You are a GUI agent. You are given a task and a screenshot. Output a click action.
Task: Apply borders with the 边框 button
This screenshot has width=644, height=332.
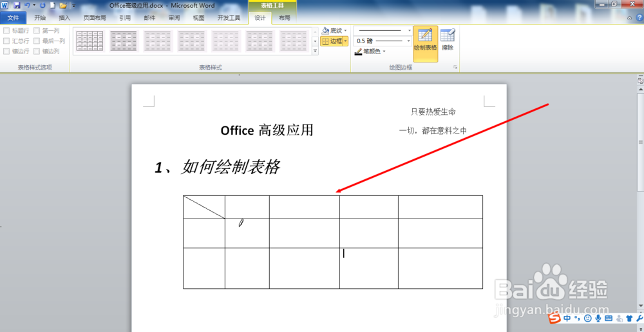[x=332, y=41]
